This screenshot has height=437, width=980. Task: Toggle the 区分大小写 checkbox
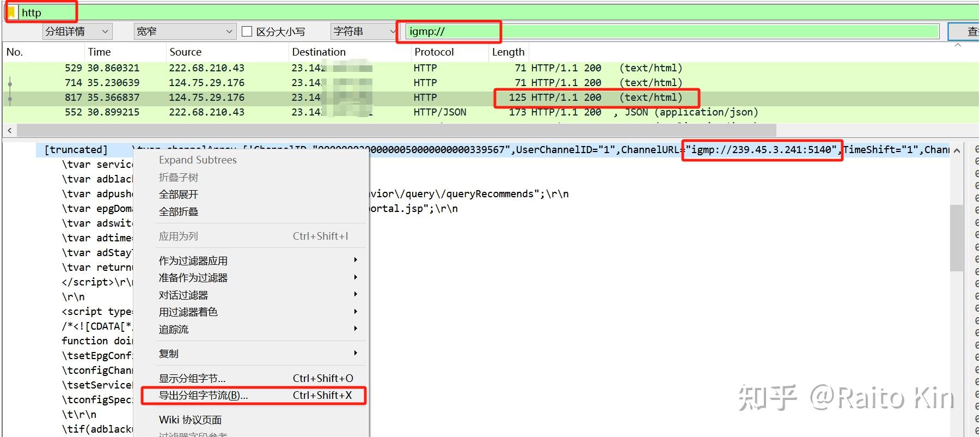pos(247,32)
